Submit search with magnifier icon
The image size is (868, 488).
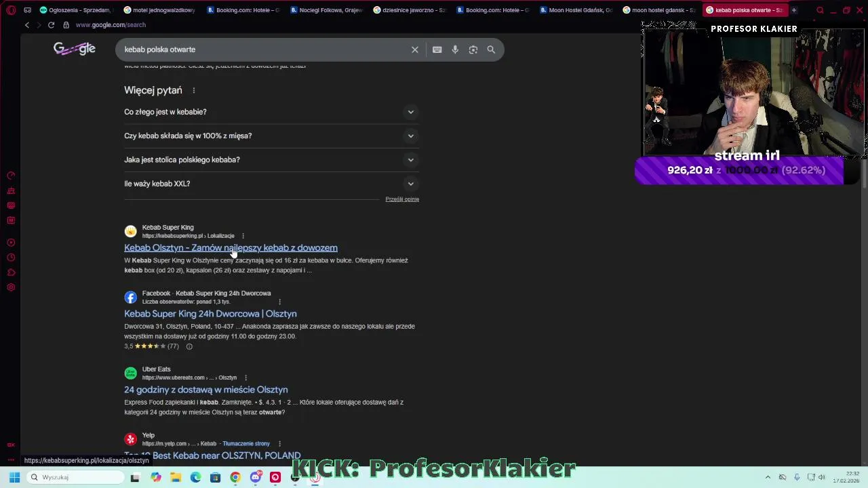[x=491, y=49]
